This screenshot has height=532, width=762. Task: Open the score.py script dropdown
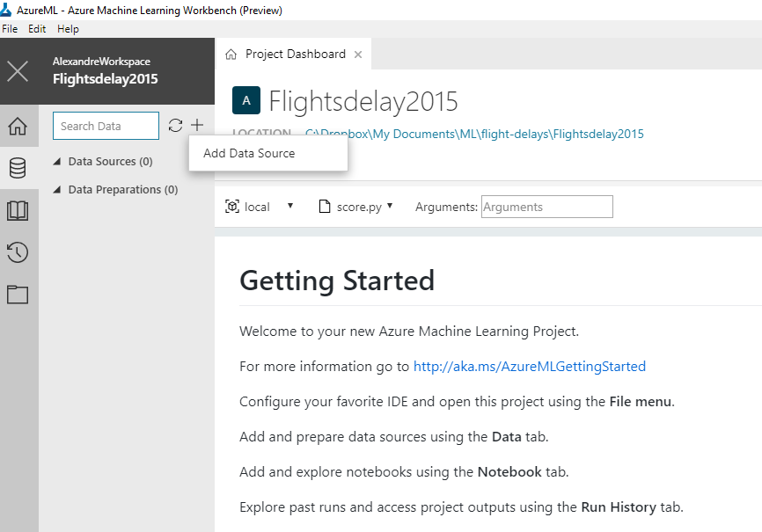point(390,206)
